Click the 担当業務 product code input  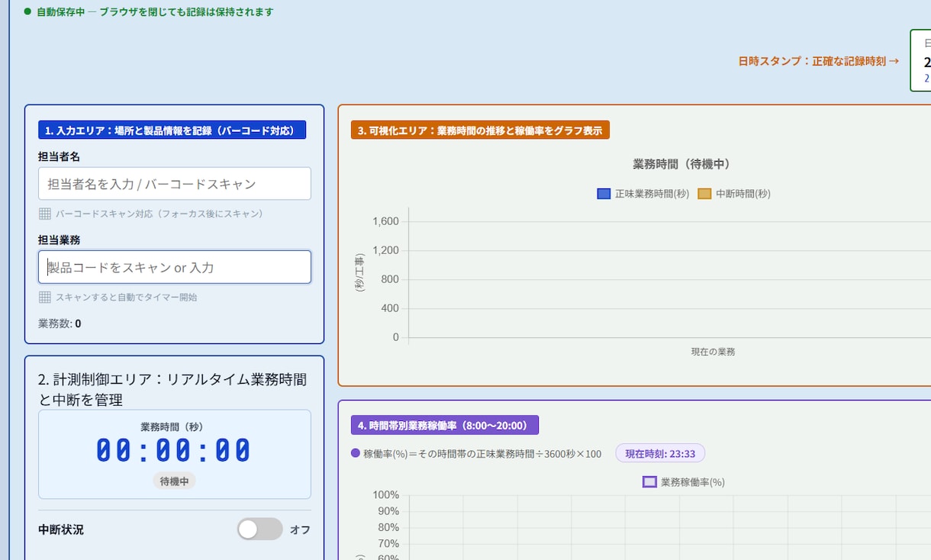175,267
